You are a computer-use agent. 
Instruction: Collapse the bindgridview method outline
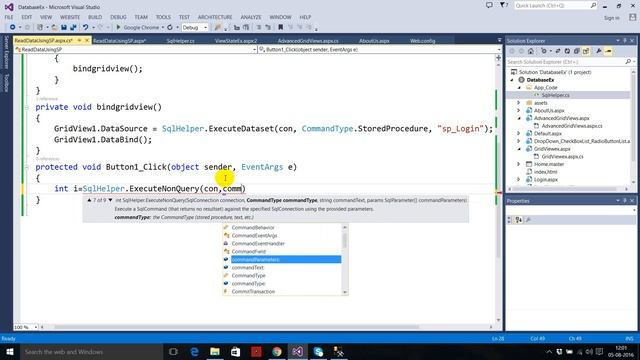(27, 107)
